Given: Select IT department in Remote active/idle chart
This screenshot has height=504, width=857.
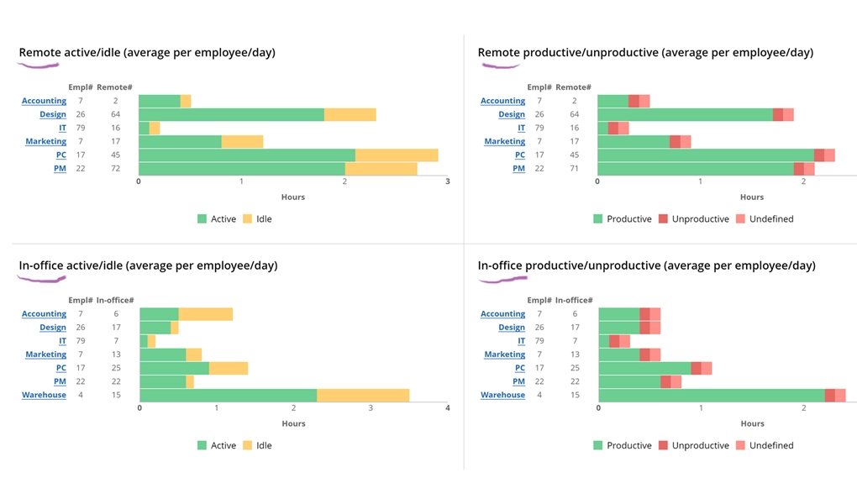Looking at the screenshot, I should point(62,128).
